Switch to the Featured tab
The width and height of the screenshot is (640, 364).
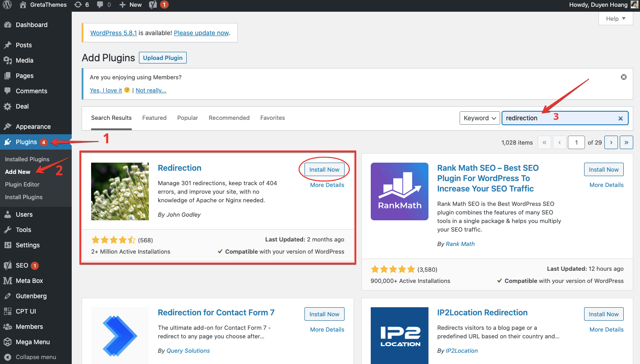click(154, 118)
